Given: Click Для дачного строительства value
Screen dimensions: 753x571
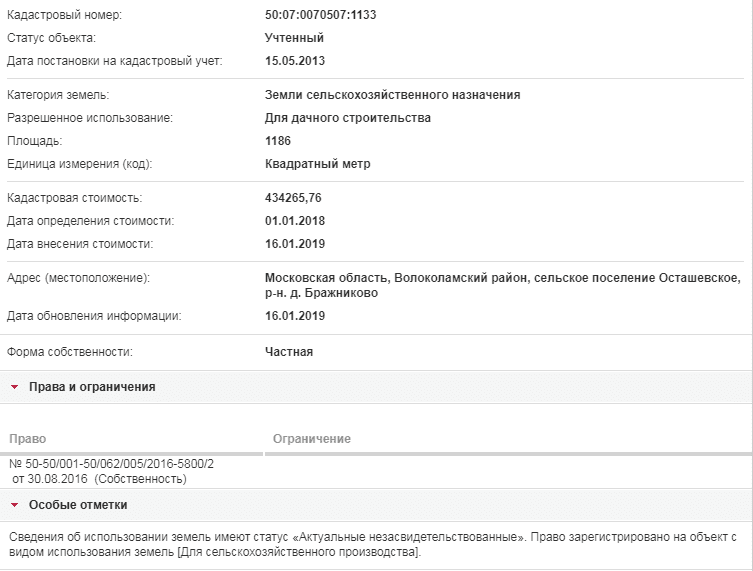Looking at the screenshot, I should pyautogui.click(x=348, y=118).
